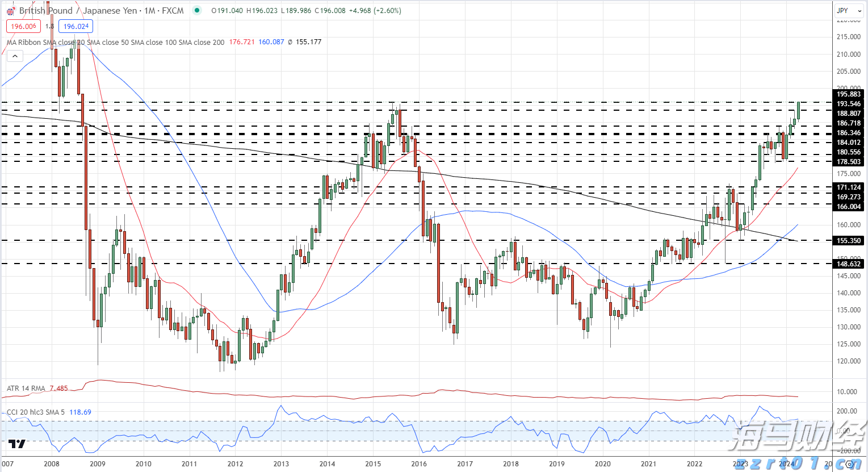Open chart settings via hexagon gear icon

(850, 465)
